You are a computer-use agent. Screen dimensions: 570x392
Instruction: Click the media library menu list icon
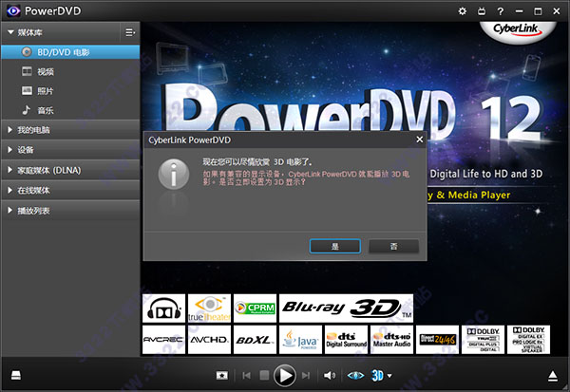pyautogui.click(x=129, y=32)
